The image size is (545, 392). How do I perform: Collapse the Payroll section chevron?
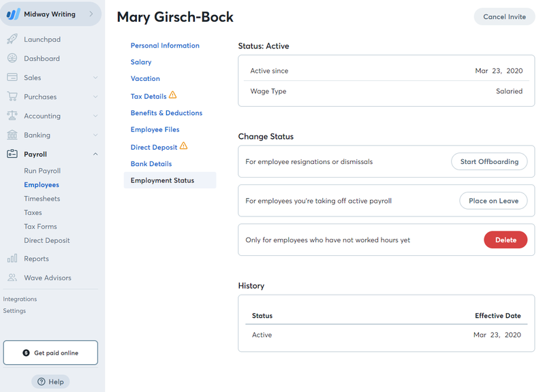[x=95, y=154]
